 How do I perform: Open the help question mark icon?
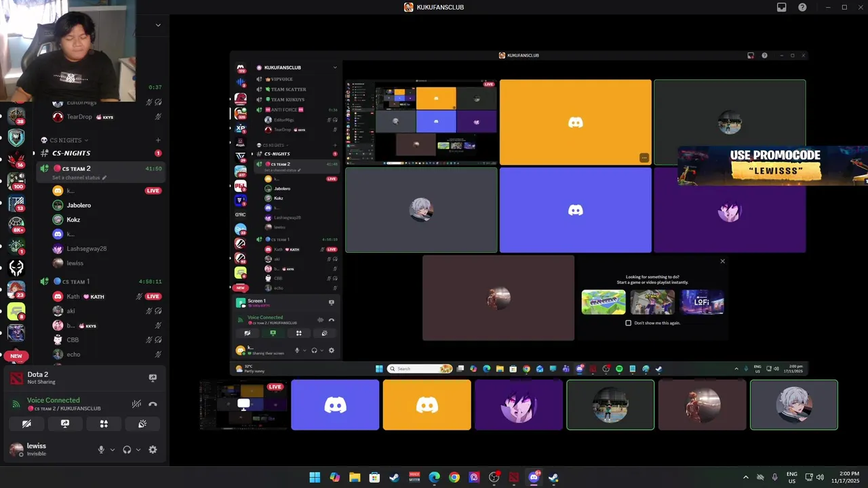(803, 7)
